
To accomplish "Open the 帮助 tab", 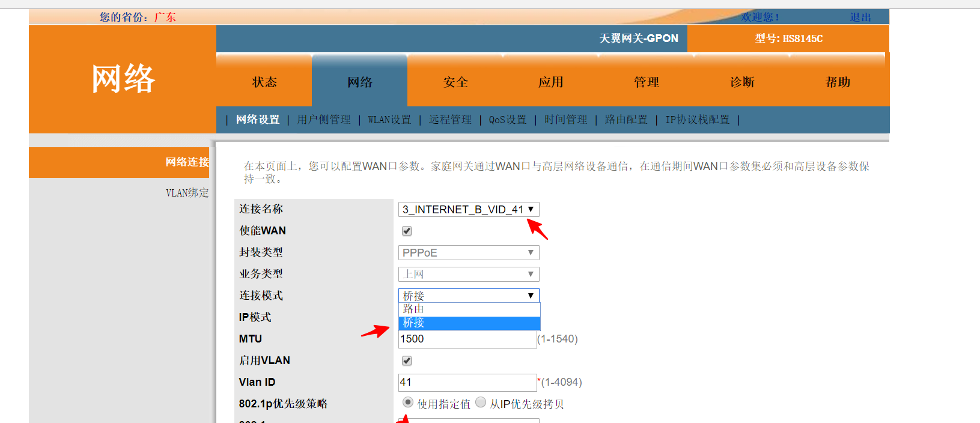I will [x=838, y=82].
